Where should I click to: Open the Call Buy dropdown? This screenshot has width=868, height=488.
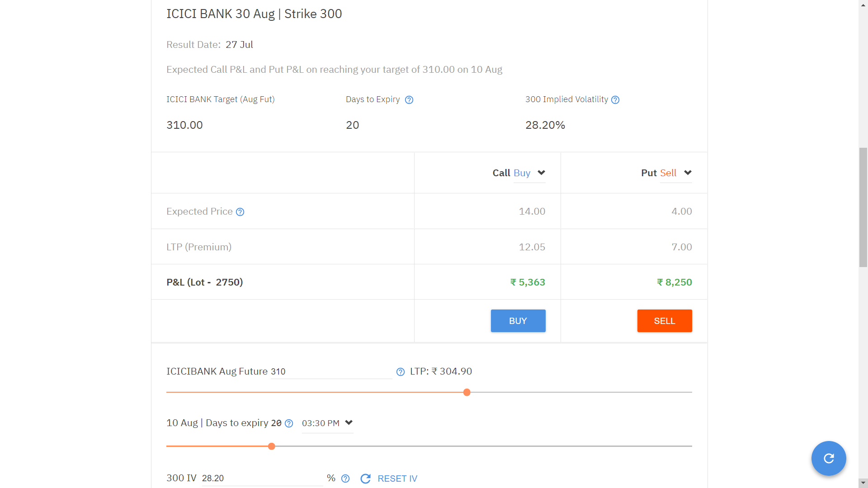tap(529, 173)
